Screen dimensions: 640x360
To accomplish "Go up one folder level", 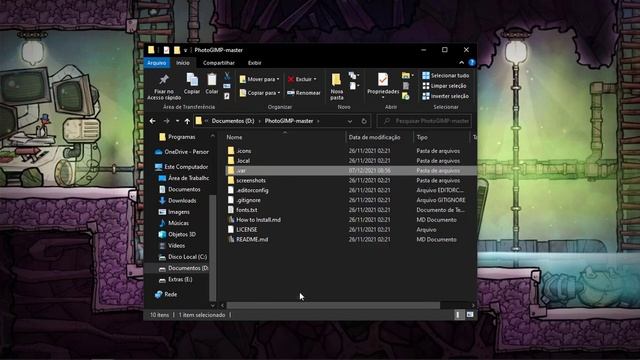I will point(187,121).
